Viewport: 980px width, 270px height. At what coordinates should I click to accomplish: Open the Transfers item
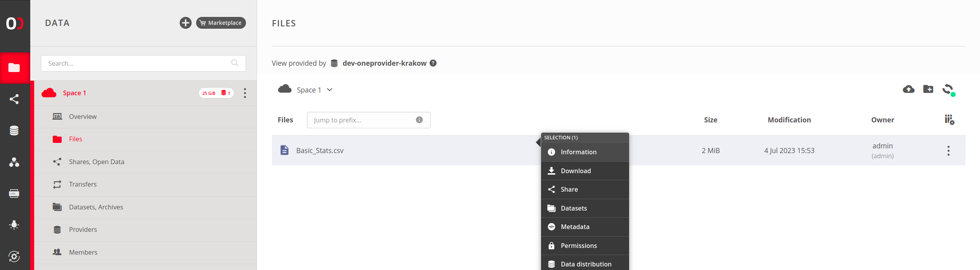pos(145,184)
